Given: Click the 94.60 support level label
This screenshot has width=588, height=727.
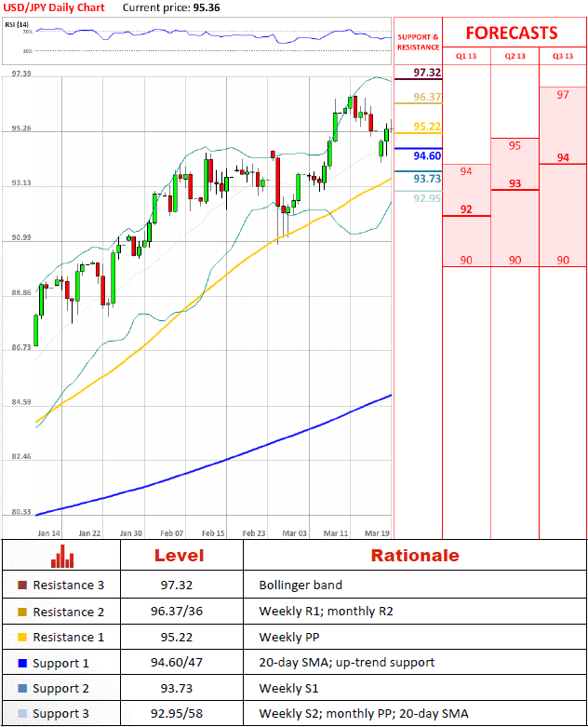Looking at the screenshot, I should point(427,155).
